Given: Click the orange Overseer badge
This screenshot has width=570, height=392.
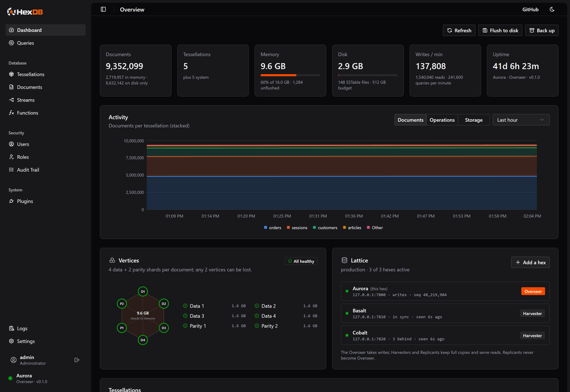Looking at the screenshot, I should [533, 291].
